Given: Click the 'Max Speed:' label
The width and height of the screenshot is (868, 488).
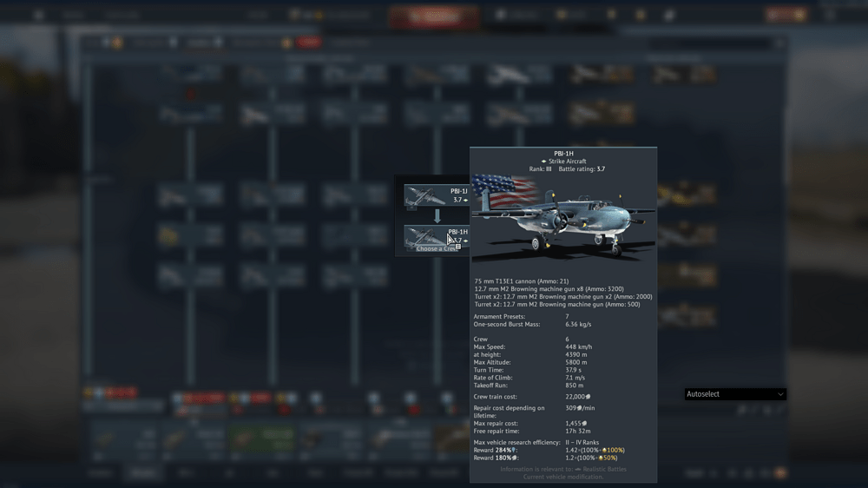Looking at the screenshot, I should [490, 346].
